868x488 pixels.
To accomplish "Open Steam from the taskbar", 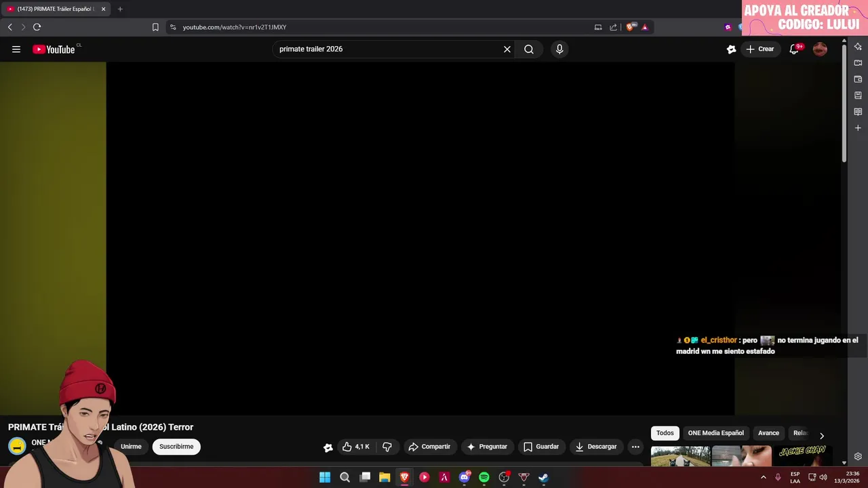I will pos(543,477).
